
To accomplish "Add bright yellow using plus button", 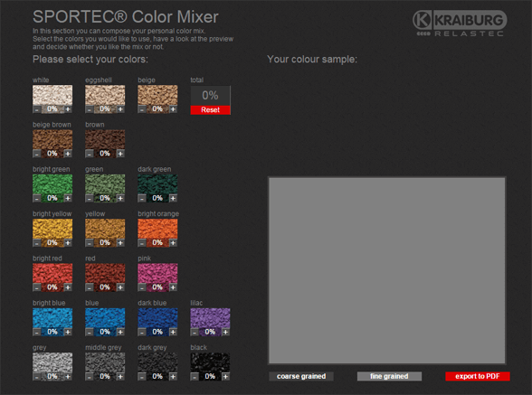I will coord(68,243).
